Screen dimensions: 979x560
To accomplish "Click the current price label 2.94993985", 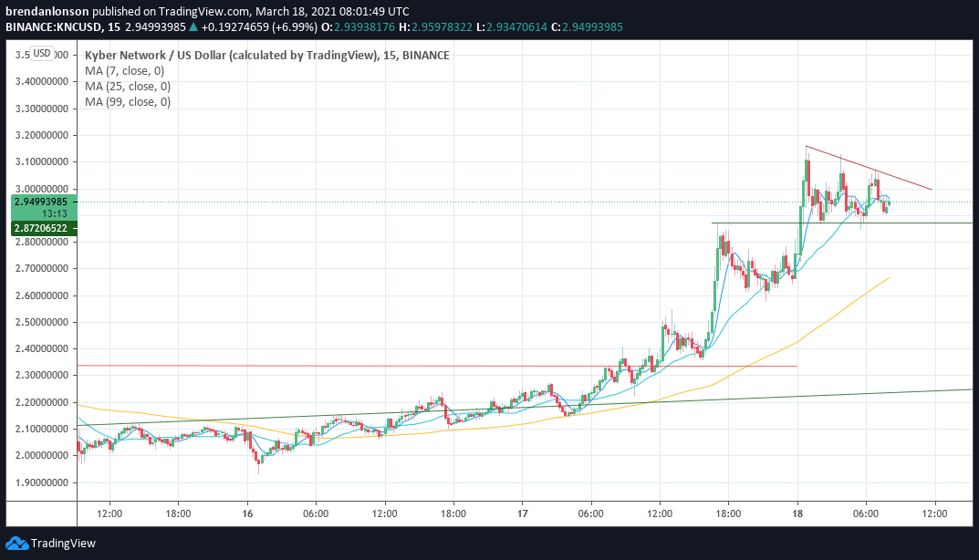I will click(x=41, y=202).
